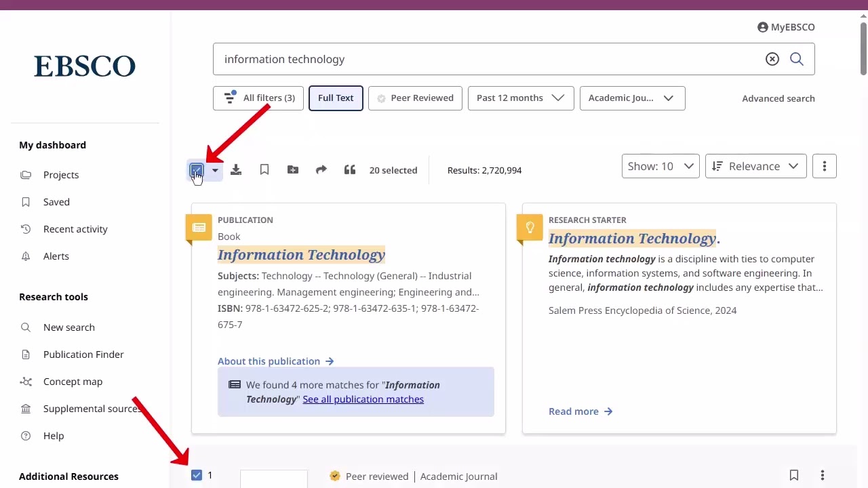Click the See all publication matches link
Viewport: 868px width, 488px height.
pos(363,399)
